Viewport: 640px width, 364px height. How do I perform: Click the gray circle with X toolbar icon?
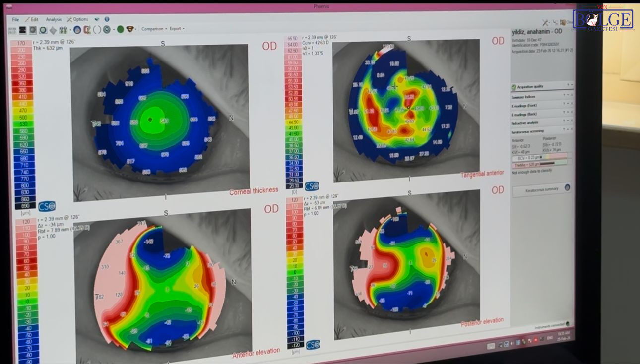[x=107, y=30]
